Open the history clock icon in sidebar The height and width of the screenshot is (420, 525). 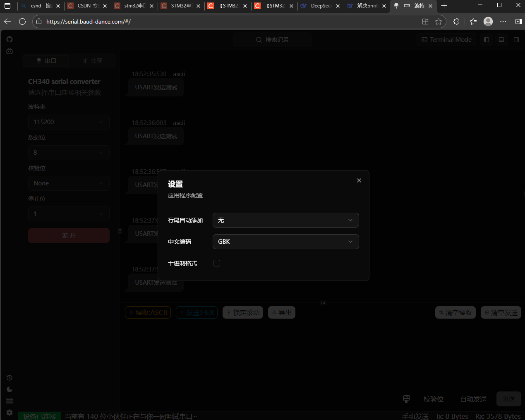[10, 378]
